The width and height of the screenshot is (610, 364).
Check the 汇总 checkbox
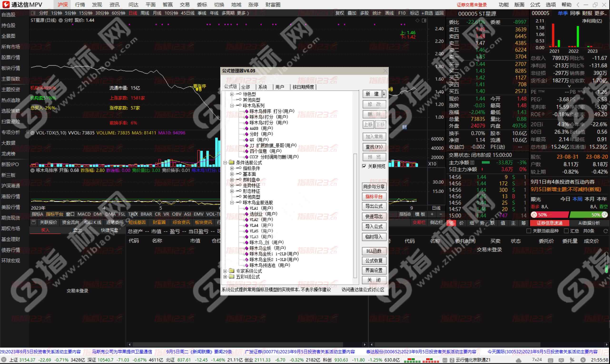[566, 231]
